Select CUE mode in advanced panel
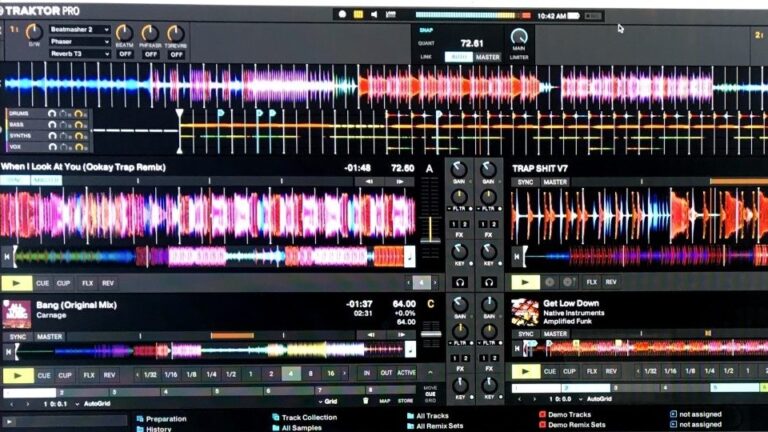The height and width of the screenshot is (432, 768). click(x=430, y=394)
